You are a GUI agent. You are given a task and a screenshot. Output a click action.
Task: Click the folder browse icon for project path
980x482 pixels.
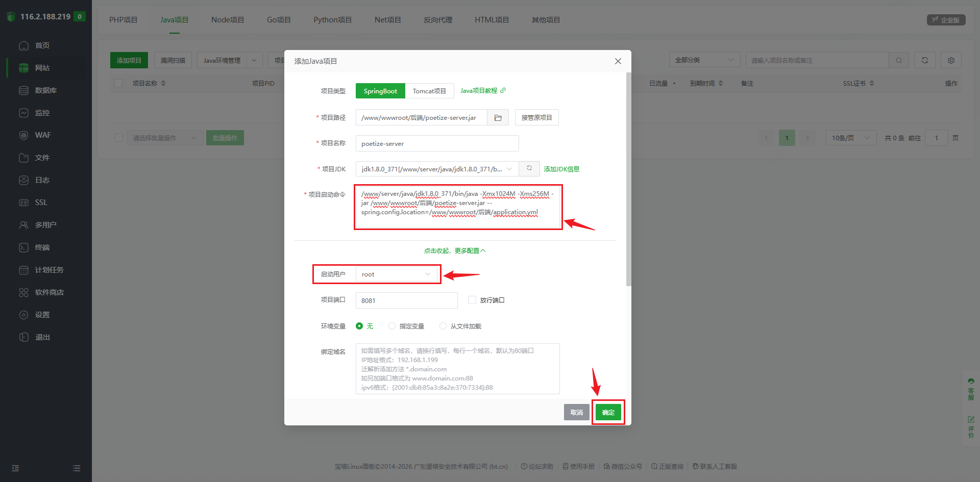tap(498, 118)
